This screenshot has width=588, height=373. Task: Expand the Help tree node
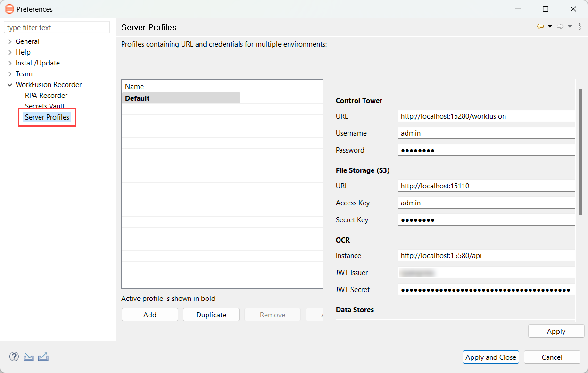[10, 52]
